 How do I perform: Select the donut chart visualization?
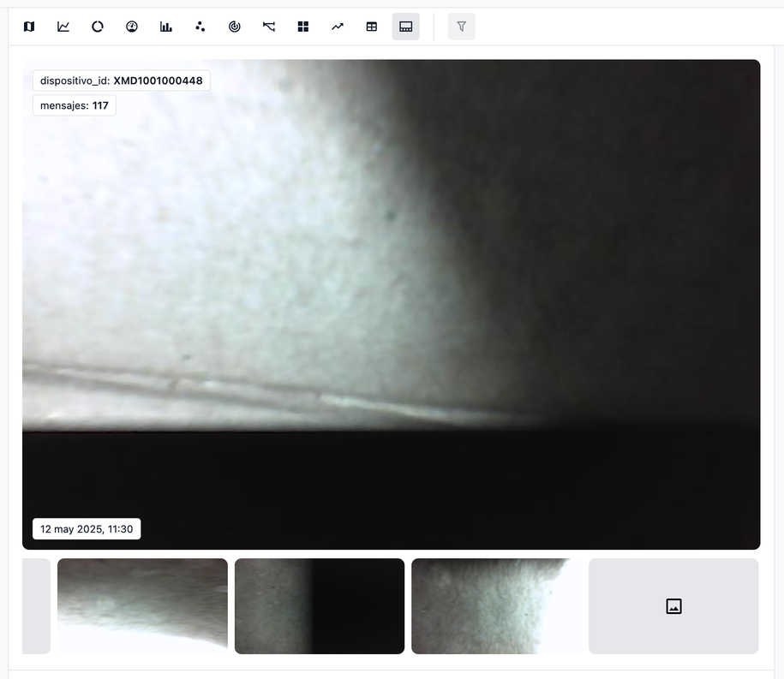98,27
